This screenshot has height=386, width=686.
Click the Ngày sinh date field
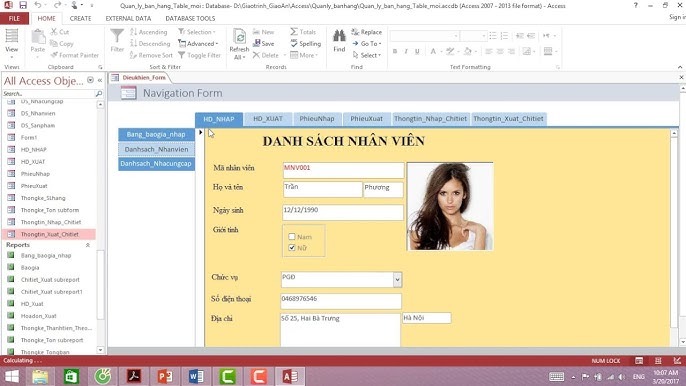(x=343, y=212)
